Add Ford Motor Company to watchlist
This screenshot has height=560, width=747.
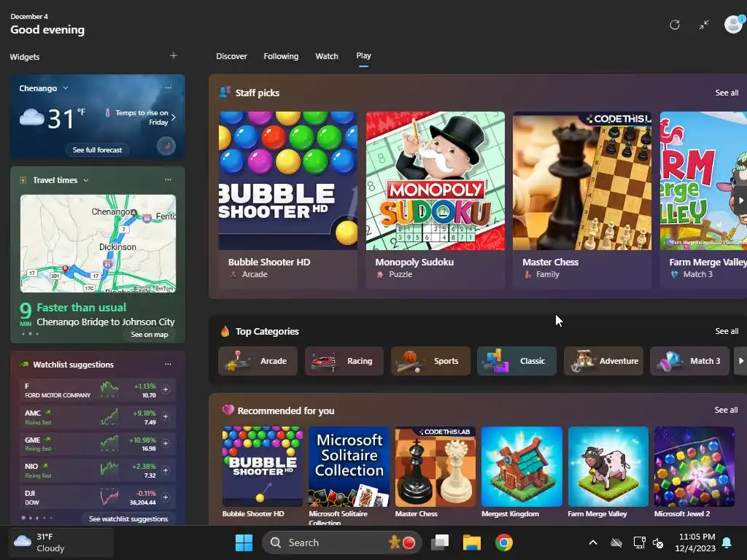click(x=166, y=389)
